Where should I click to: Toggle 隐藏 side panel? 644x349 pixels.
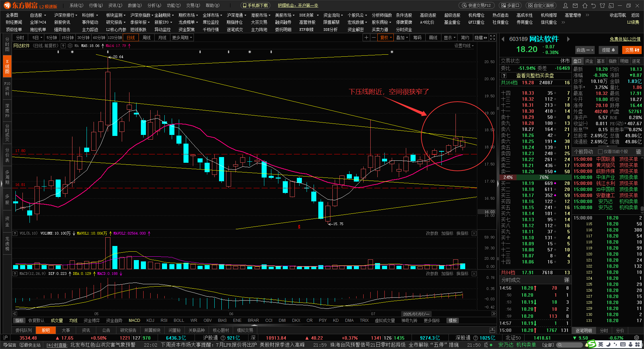point(481,38)
